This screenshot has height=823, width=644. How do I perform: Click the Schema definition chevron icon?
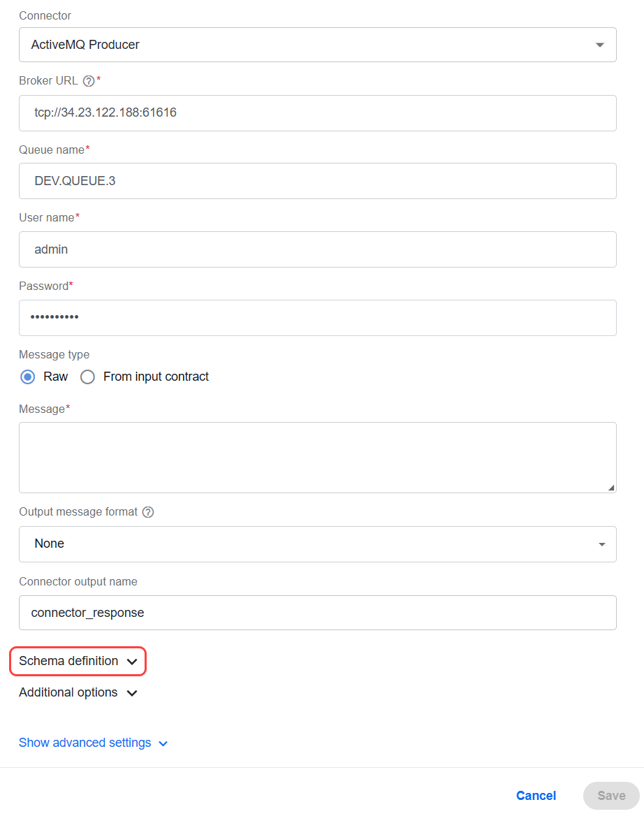[132, 662]
